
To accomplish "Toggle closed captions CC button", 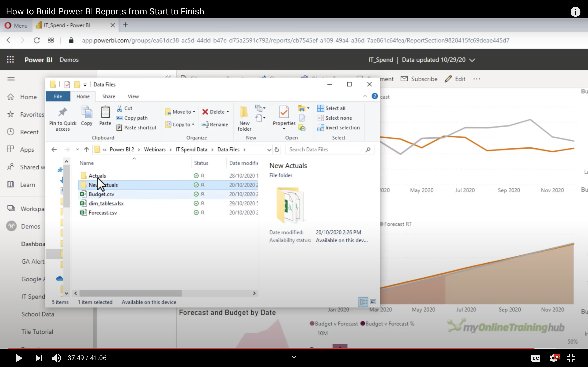I will pyautogui.click(x=535, y=358).
